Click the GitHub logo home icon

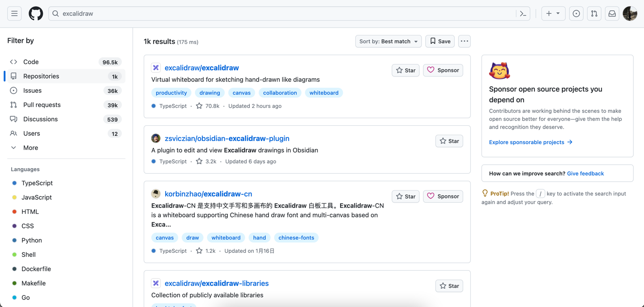click(x=36, y=13)
